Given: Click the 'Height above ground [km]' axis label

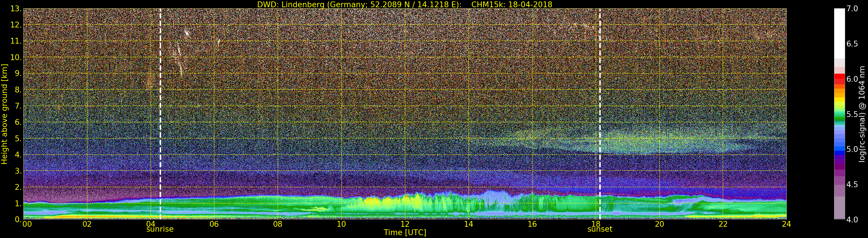Looking at the screenshot, I should (4, 114).
